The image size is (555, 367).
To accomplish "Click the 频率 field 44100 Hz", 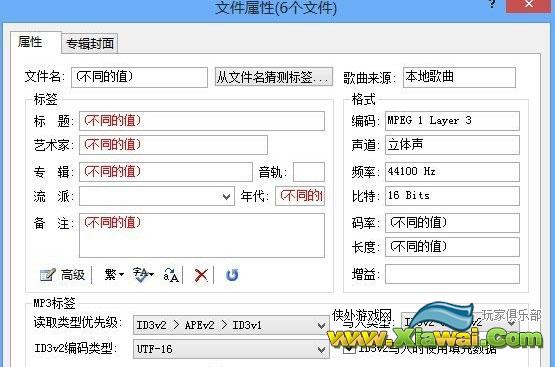I will [452, 172].
